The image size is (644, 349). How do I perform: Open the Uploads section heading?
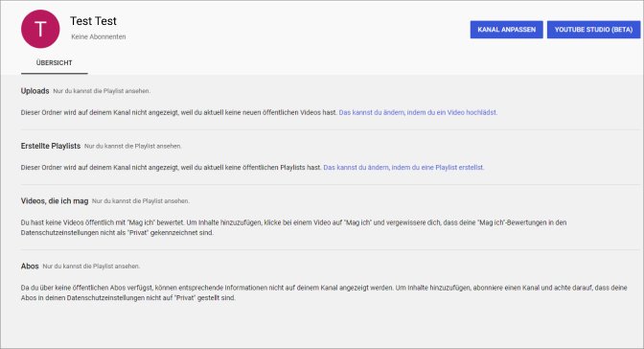tap(34, 91)
